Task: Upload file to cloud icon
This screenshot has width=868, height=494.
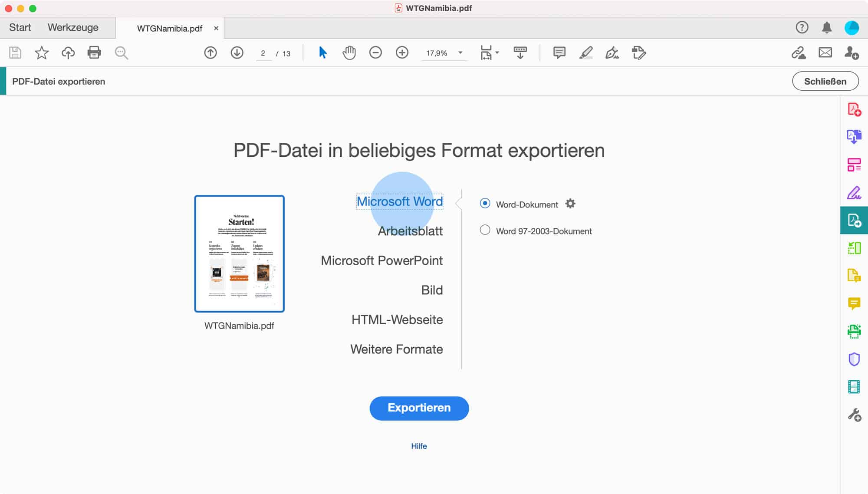Action: (68, 53)
